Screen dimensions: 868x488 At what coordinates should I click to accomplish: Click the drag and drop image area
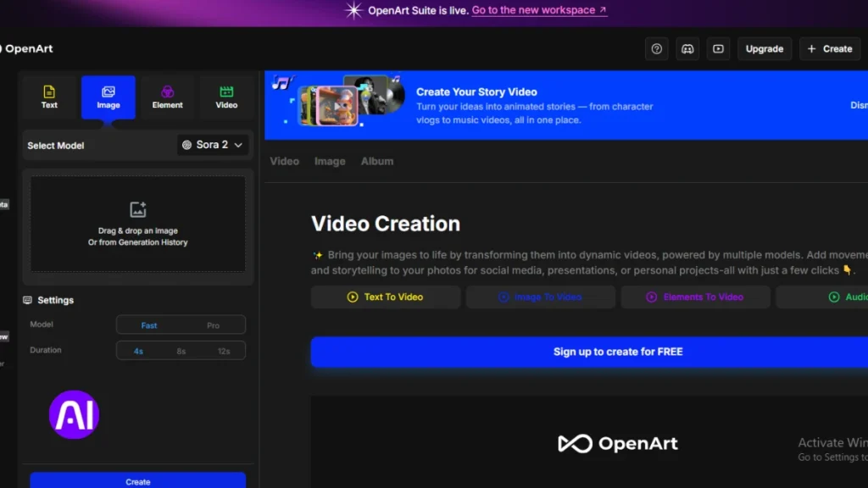click(137, 224)
